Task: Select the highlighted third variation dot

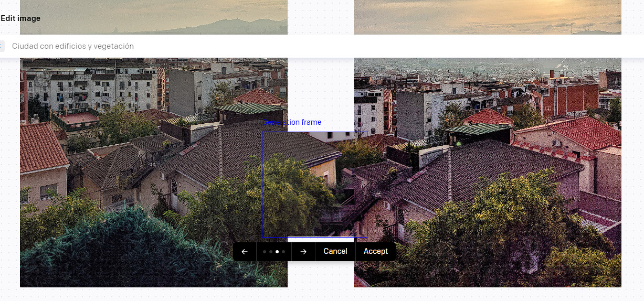Action: pos(277,252)
